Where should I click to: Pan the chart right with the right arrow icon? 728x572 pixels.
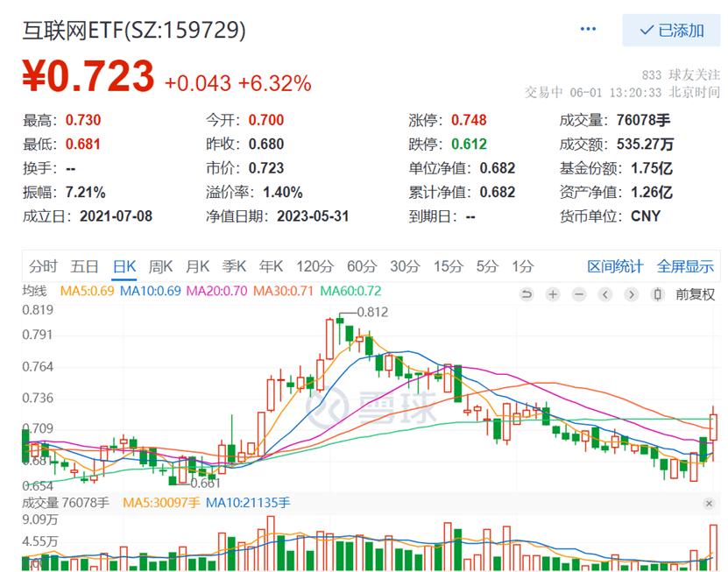click(x=630, y=295)
